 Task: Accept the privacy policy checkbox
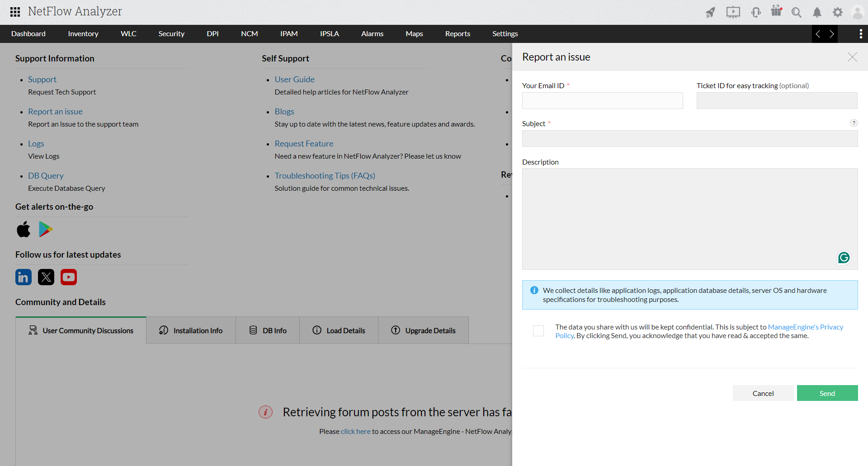pyautogui.click(x=538, y=331)
